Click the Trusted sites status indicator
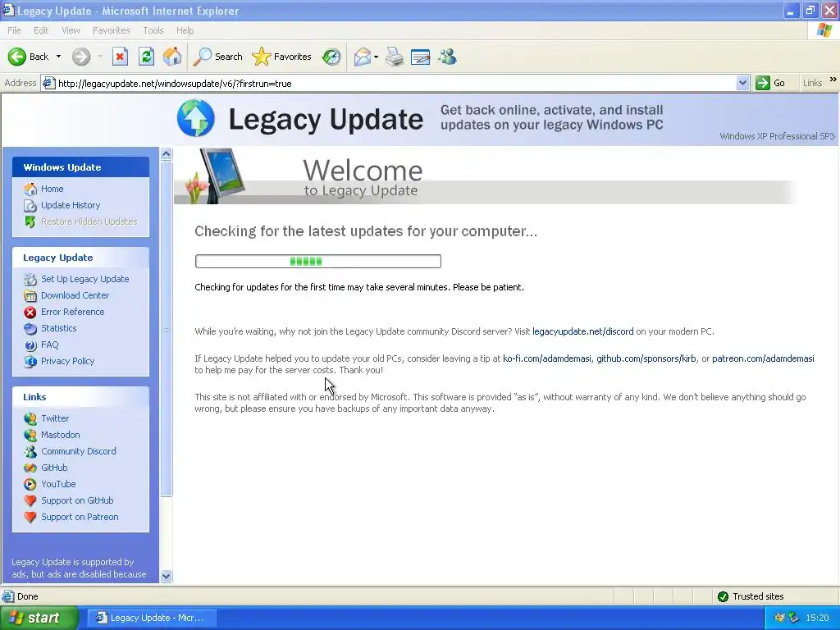The image size is (840, 630). [x=751, y=596]
